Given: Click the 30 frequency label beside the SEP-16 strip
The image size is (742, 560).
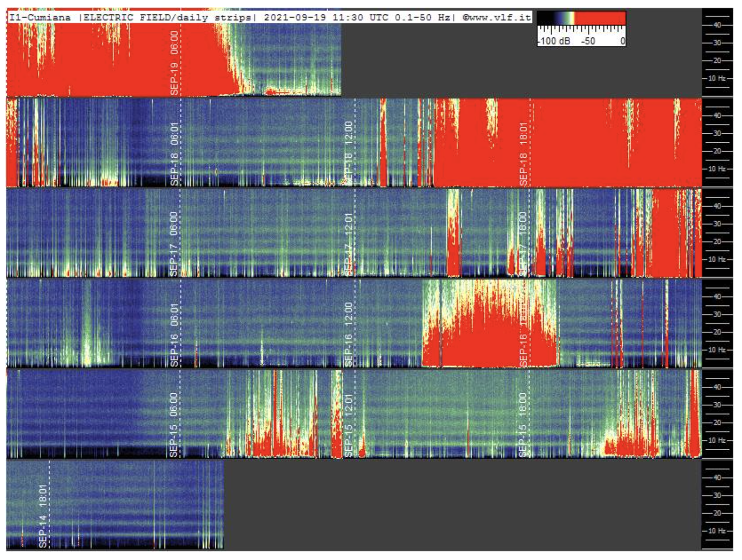Looking at the screenshot, I should click(717, 315).
